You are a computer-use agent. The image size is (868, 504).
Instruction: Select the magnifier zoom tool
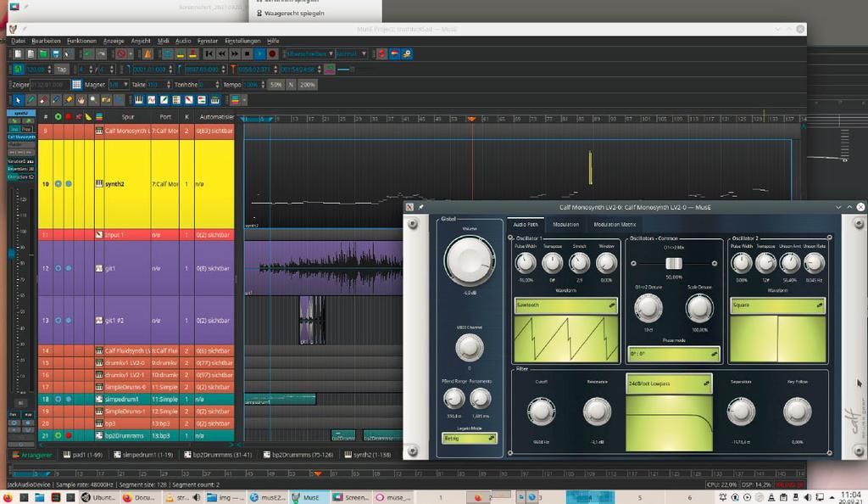pos(93,99)
